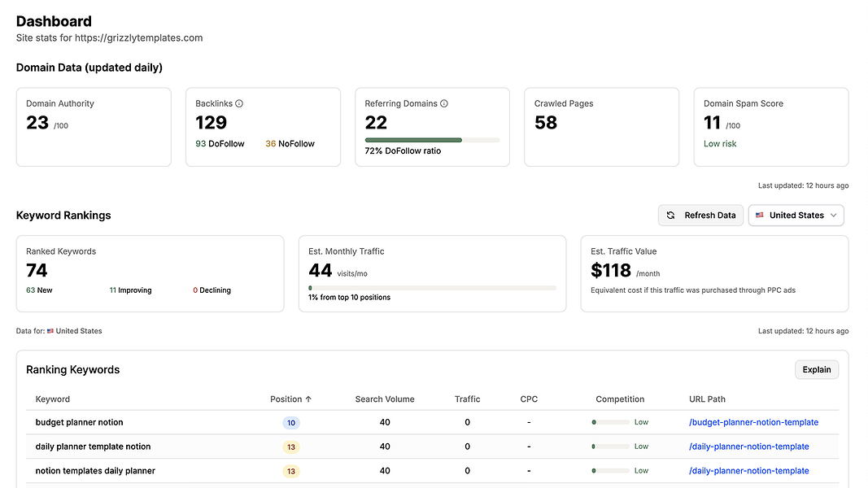The height and width of the screenshot is (488, 868).
Task: Click the Position sort arrow icon
Action: click(x=308, y=399)
